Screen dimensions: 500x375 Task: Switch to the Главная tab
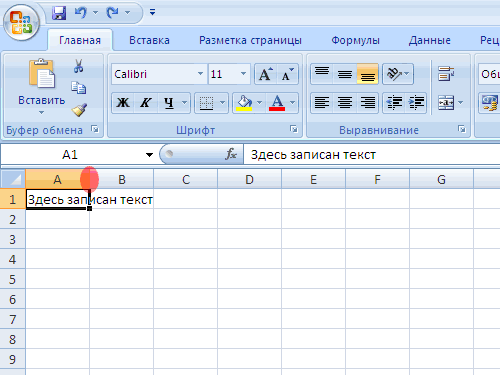tap(80, 40)
